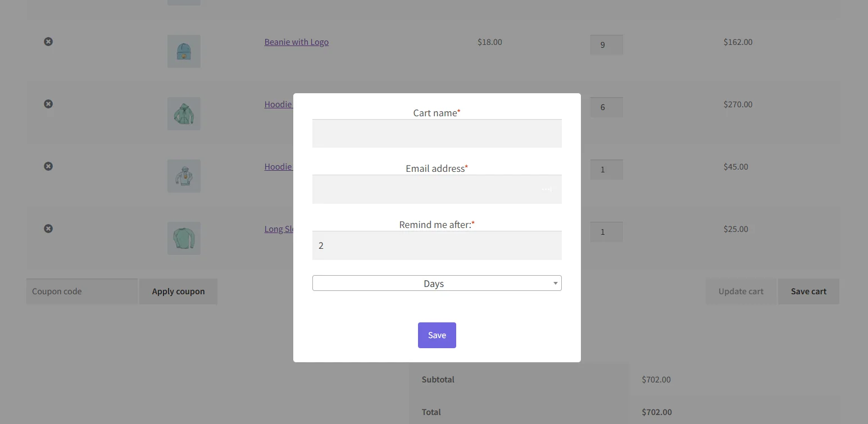This screenshot has height=424, width=868.
Task: Remove the Beanie with Logo item
Action: click(48, 42)
